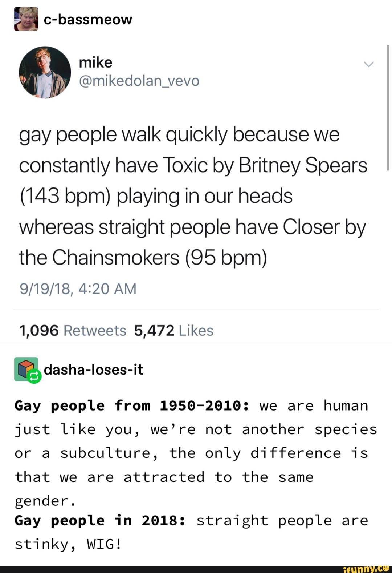
Task: View the 5,472 Likes count
Action: point(173,331)
